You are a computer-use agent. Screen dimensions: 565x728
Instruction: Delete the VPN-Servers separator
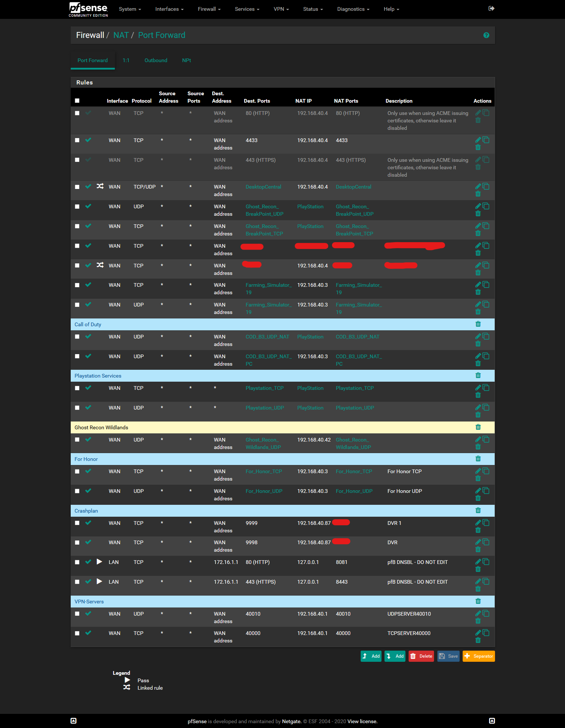click(x=478, y=601)
